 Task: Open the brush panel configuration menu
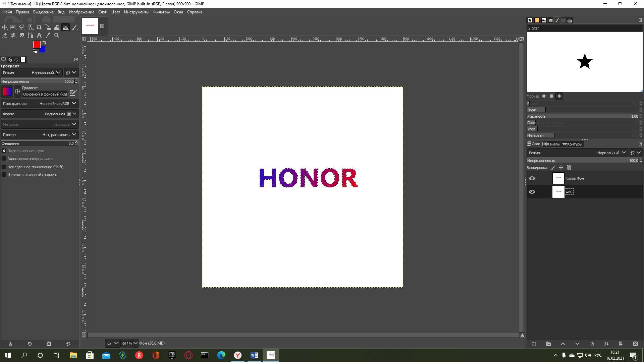[640, 20]
